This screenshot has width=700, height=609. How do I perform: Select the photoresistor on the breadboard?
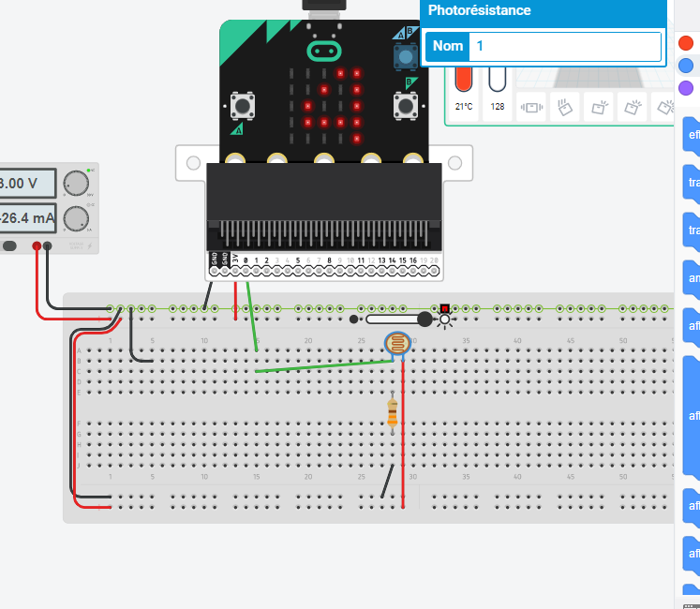coord(397,343)
